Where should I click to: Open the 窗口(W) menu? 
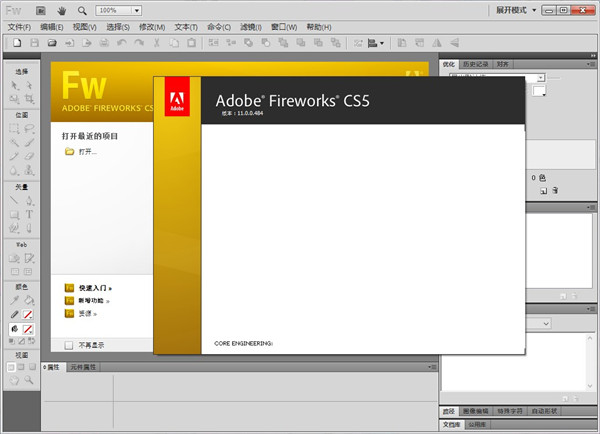coord(284,27)
